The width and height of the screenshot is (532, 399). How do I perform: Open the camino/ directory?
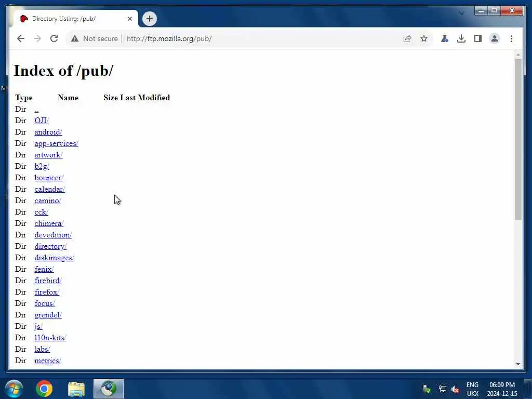[48, 201]
